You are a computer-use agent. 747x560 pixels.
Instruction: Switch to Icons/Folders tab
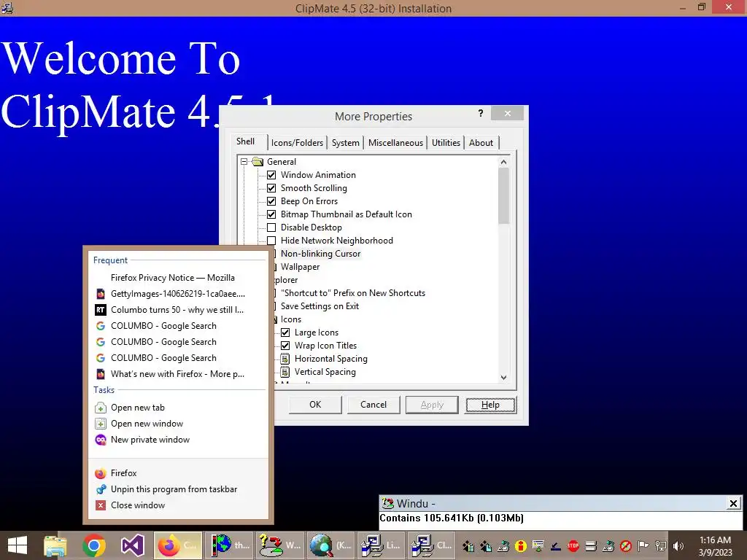[297, 142]
